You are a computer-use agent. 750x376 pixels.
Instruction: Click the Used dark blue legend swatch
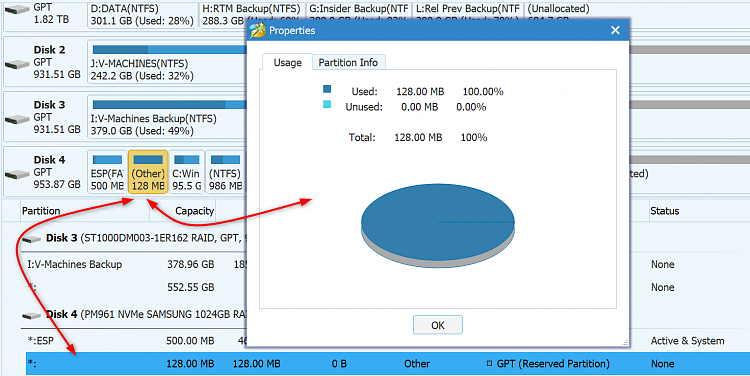point(327,89)
